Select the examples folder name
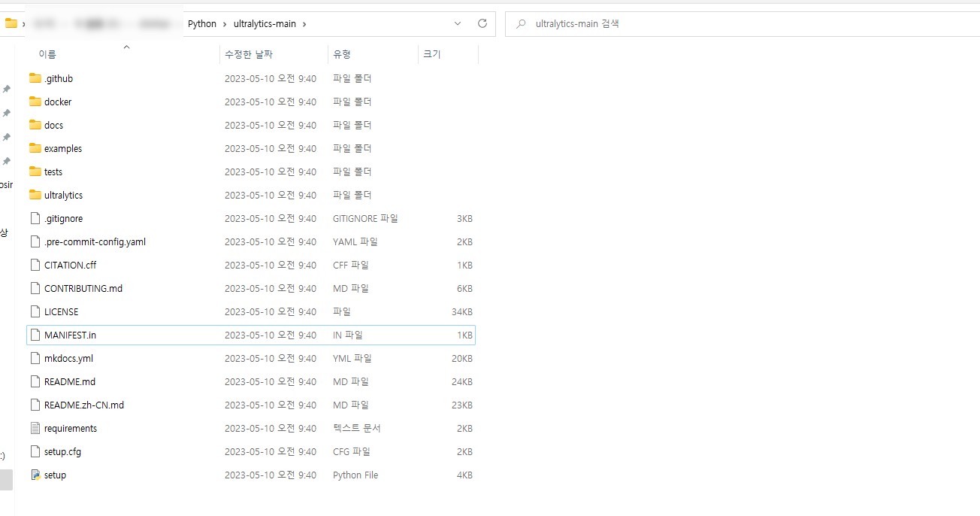The height and width of the screenshot is (516, 980). [x=63, y=148]
